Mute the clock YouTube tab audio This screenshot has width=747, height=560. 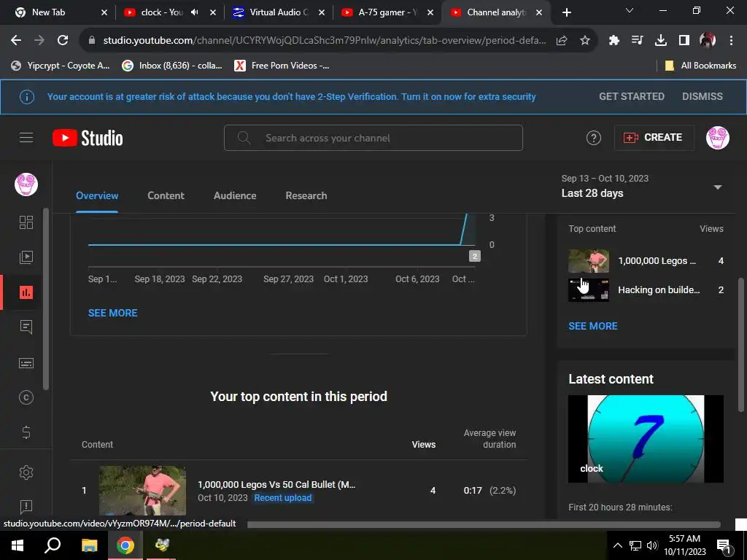[194, 12]
